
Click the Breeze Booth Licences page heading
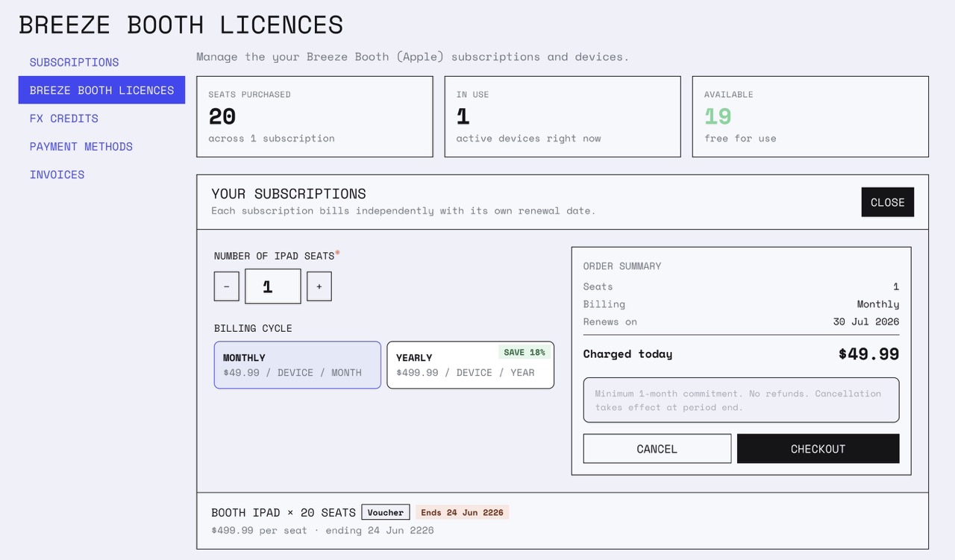[x=181, y=25]
